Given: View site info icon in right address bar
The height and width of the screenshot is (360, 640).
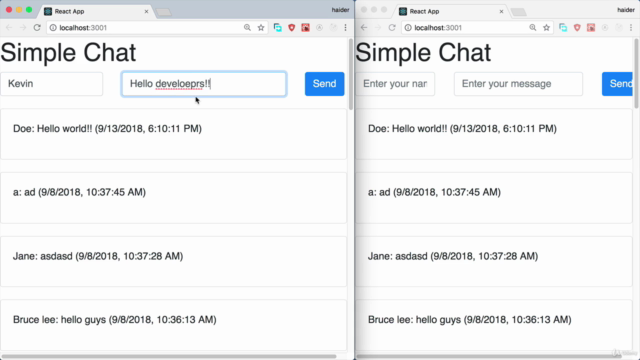Looking at the screenshot, I should tap(408, 28).
